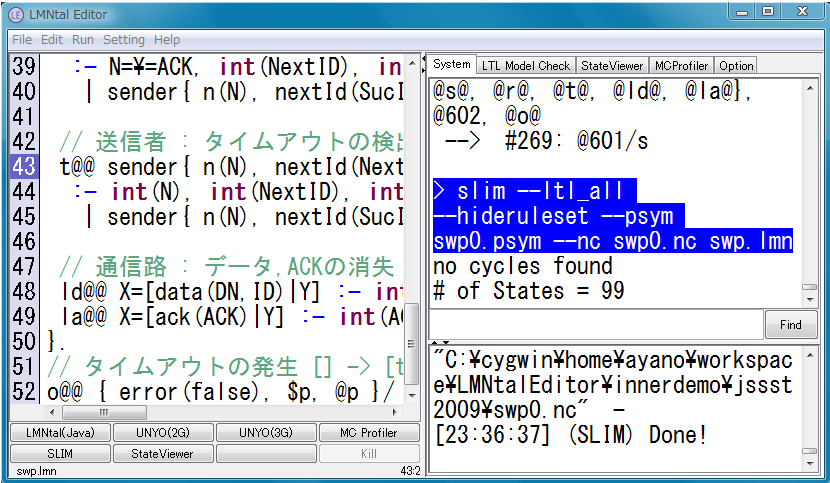
Task: Click line number 43 in the gutter
Action: point(24,166)
